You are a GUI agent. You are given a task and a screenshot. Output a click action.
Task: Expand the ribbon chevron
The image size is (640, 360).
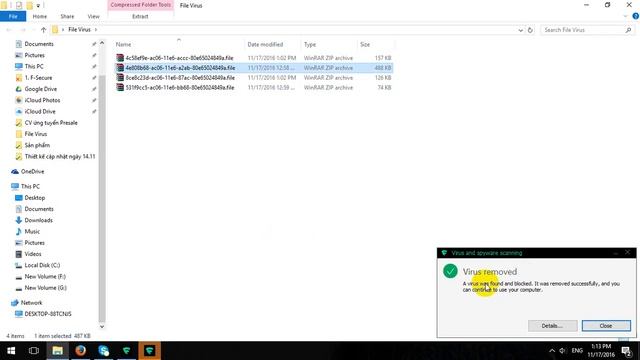pyautogui.click(x=625, y=16)
